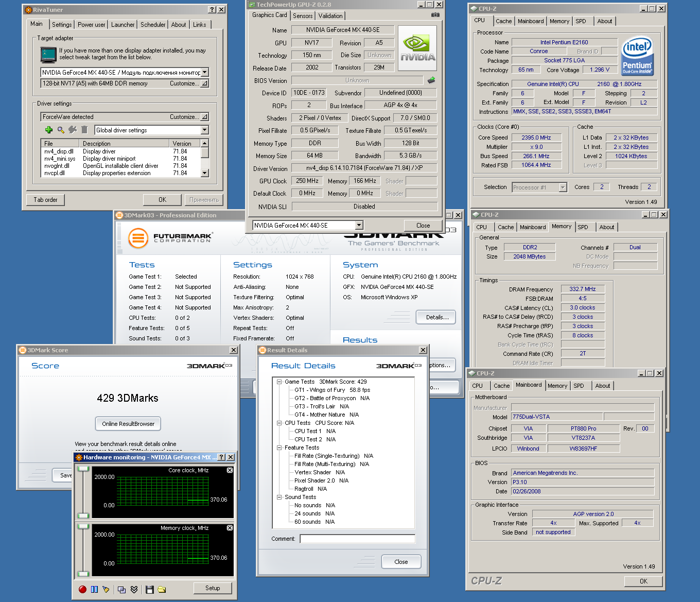This screenshot has height=602, width=700.
Task: Click the magnifier icon in RivaTuner driver settings
Action: (x=61, y=130)
